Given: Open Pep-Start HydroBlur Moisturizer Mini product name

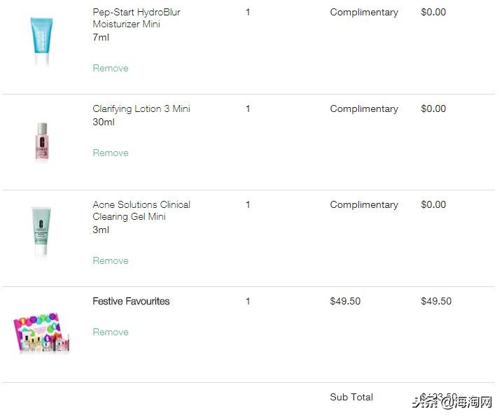Looking at the screenshot, I should 136,18.
